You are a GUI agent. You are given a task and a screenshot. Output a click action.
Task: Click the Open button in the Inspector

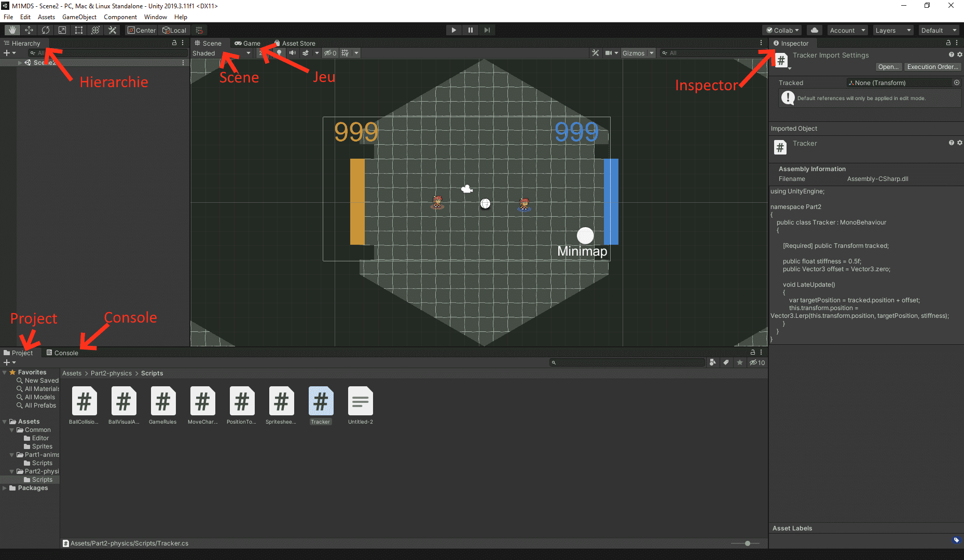point(888,67)
